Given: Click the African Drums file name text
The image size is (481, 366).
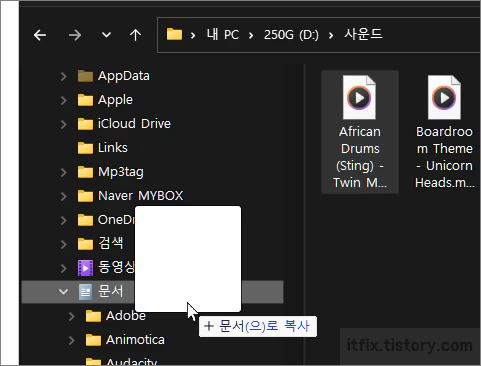Looking at the screenshot, I should click(360, 157).
